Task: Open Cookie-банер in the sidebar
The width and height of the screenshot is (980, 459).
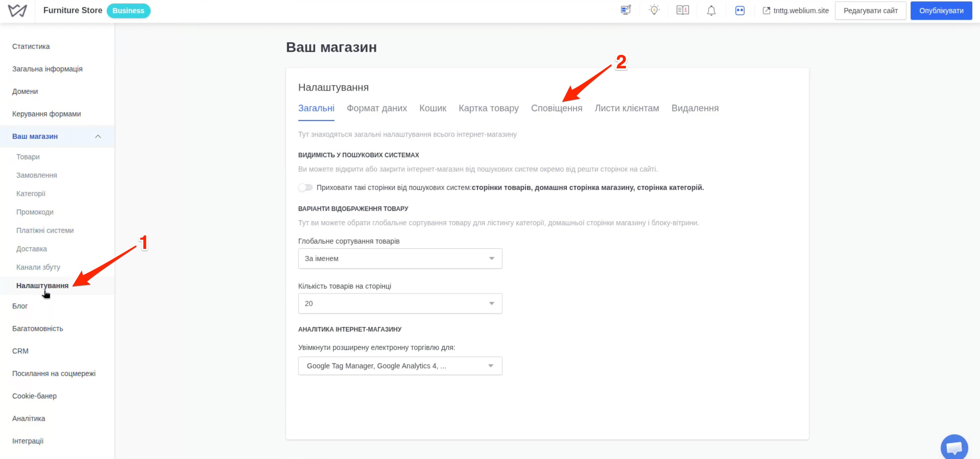Action: point(34,396)
